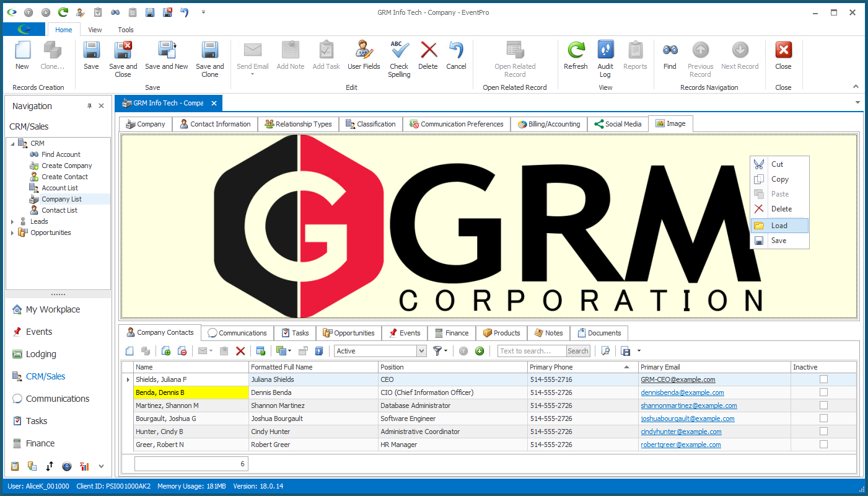Open the Social Media tab

[x=618, y=124]
